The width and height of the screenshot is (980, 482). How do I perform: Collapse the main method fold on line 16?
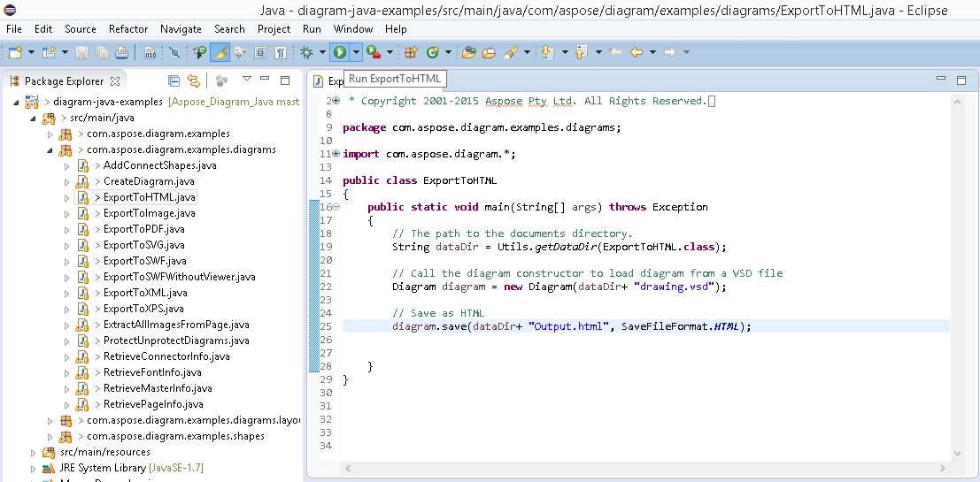[336, 207]
